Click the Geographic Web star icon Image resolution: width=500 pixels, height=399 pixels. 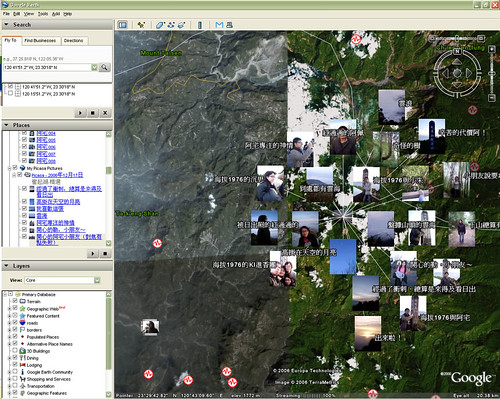pos(23,309)
